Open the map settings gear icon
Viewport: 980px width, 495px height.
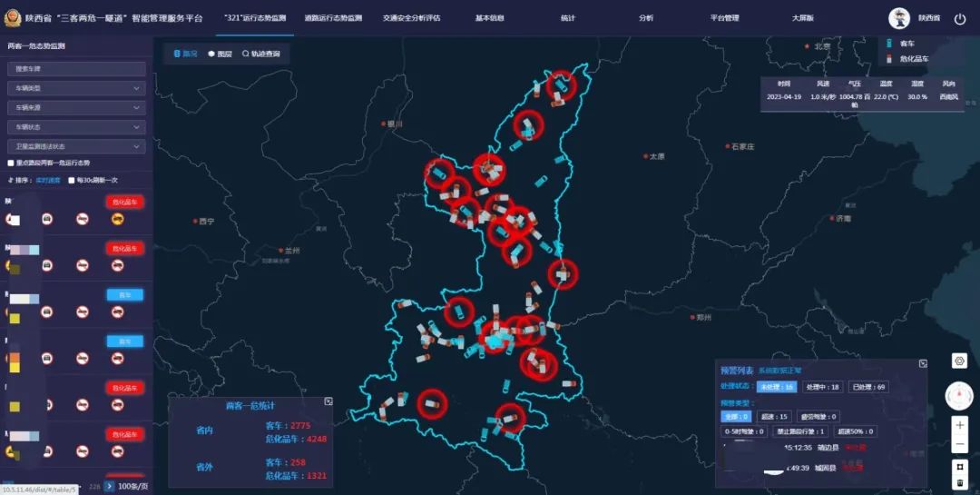(x=959, y=361)
